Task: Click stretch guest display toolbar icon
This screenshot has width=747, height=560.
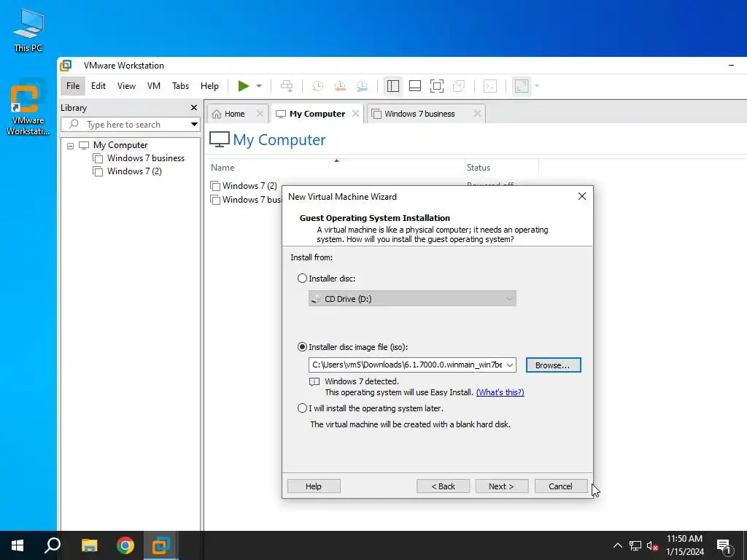Action: (x=522, y=86)
